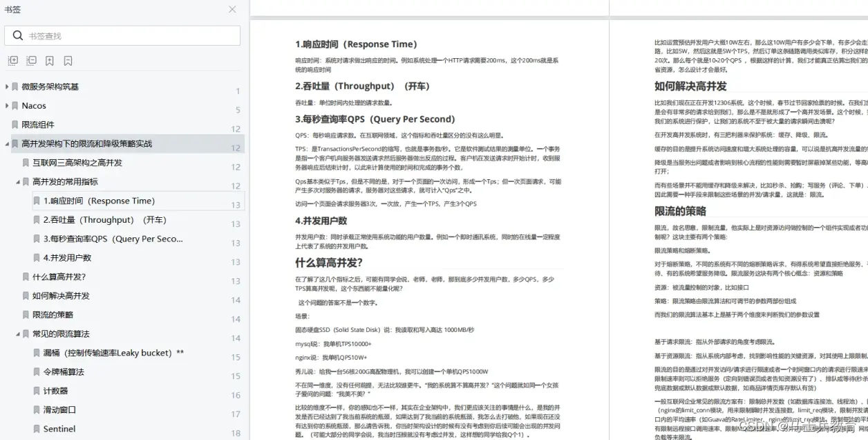
Task: Click the remove-bookmark icon with minus sign
Action: [x=67, y=60]
